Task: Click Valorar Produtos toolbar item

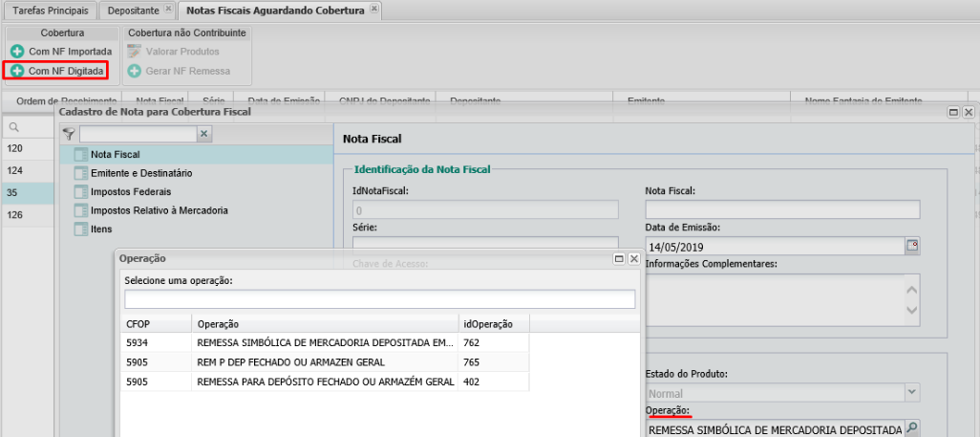Action: point(173,52)
